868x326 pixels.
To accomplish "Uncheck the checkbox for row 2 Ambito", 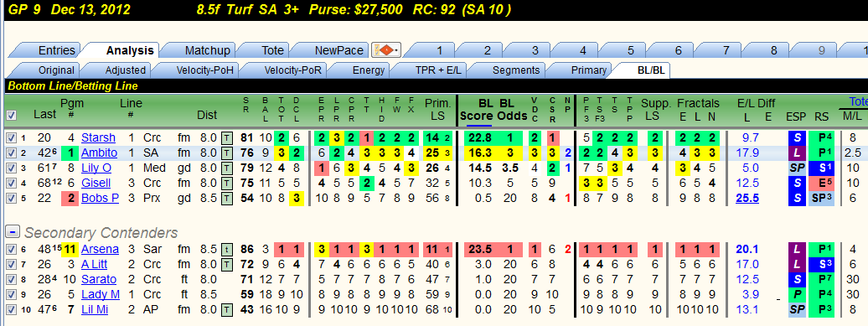I will [x=12, y=153].
